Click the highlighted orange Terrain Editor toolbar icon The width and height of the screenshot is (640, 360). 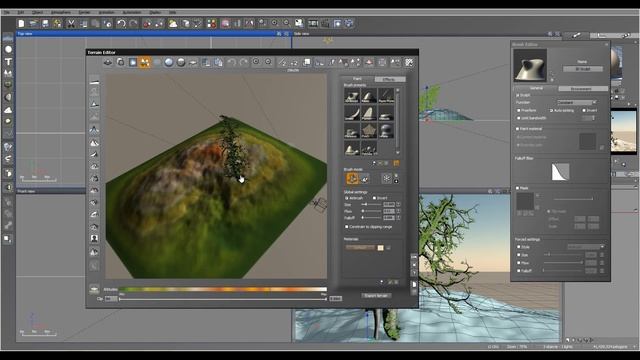145,62
